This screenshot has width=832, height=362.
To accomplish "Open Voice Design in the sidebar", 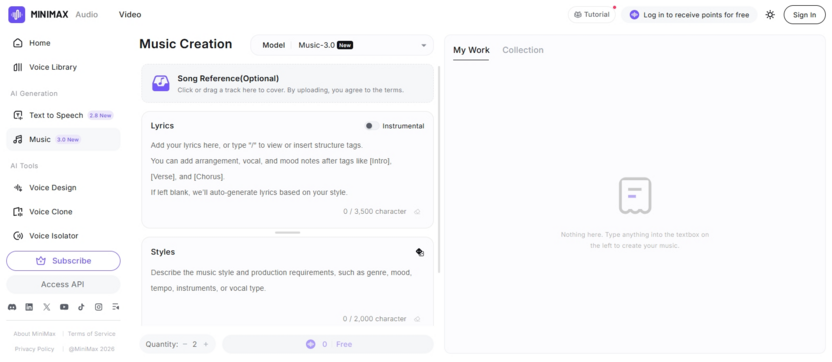I will (x=63, y=187).
